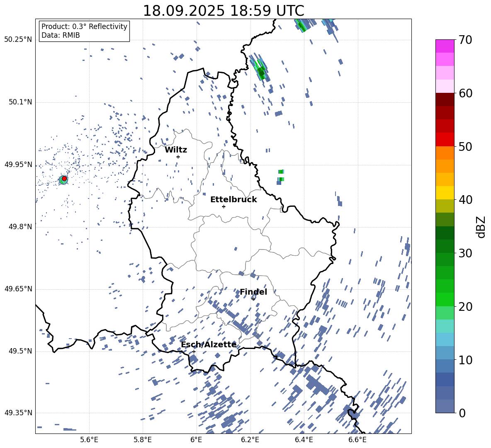Click the cross marker below Esch/Alzette

(194, 351)
